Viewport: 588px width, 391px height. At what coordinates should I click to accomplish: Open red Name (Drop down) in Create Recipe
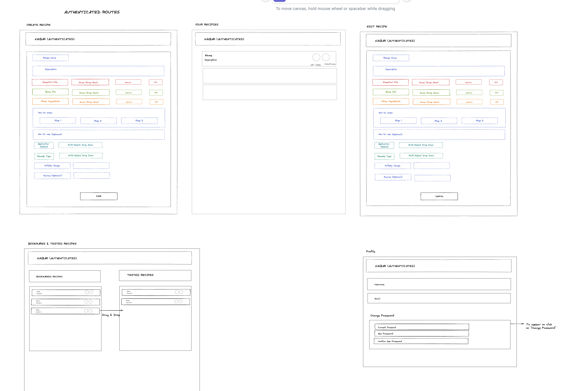click(90, 82)
